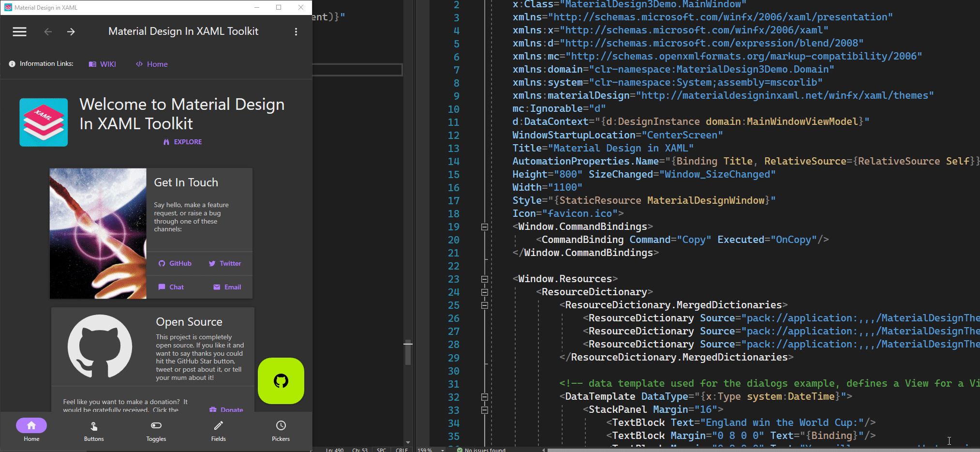Open the 159% zoom level dropdown
This screenshot has width=980, height=452.
click(442, 450)
